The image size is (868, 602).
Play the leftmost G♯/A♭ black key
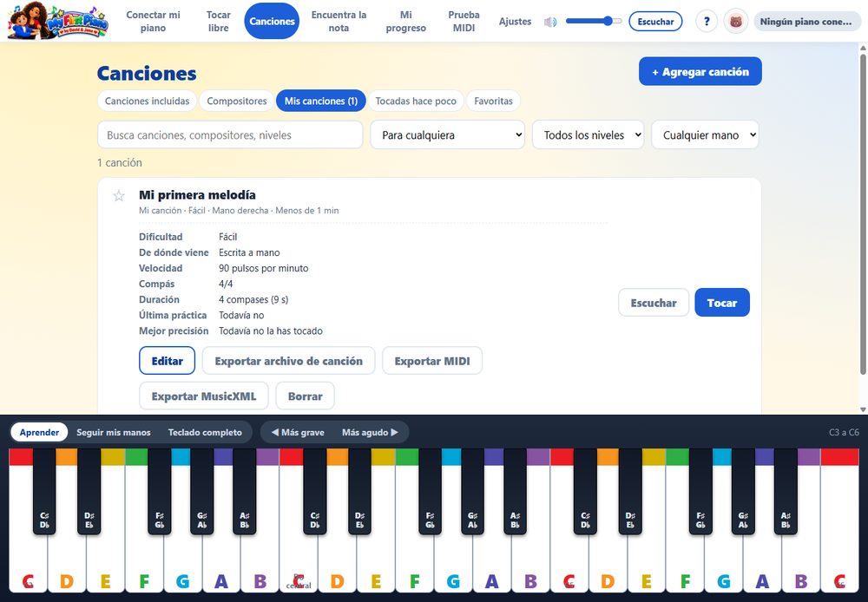click(x=202, y=493)
